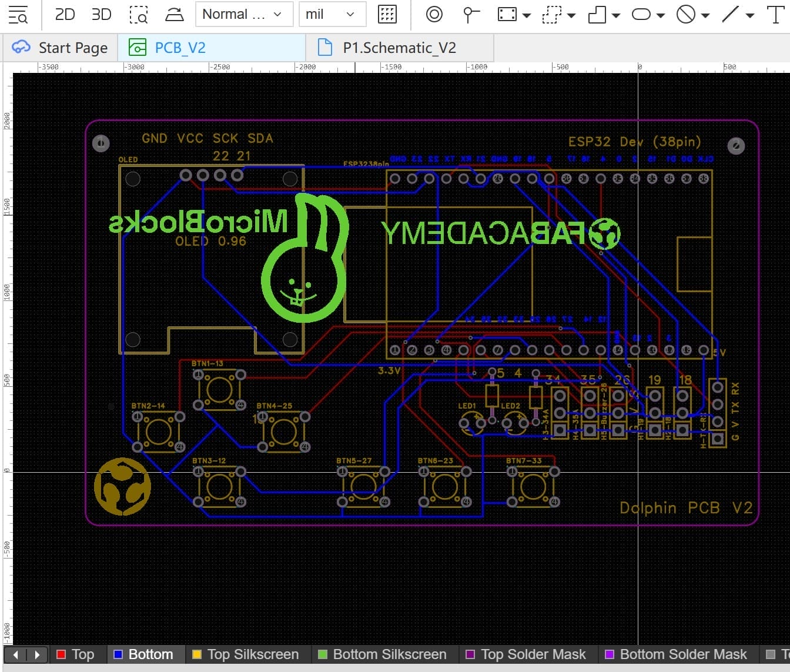
Task: Select the LED2 designator label
Action: click(x=510, y=406)
